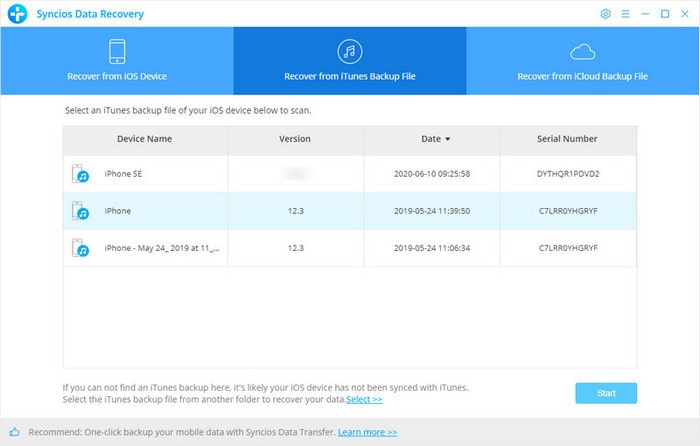The height and width of the screenshot is (446, 700).
Task: Follow the 'Learn more >>' link
Action: coord(367,432)
